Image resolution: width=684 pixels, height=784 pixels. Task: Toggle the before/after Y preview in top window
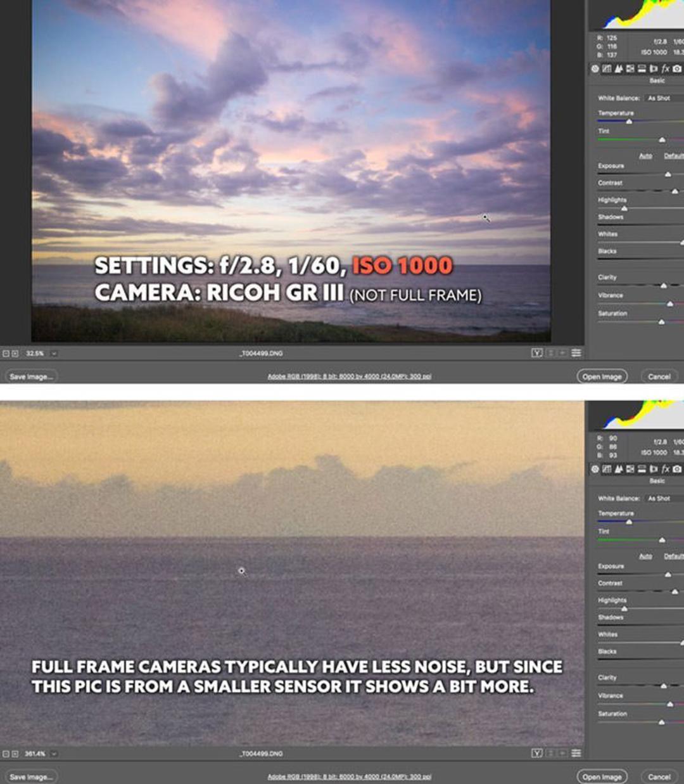click(536, 352)
